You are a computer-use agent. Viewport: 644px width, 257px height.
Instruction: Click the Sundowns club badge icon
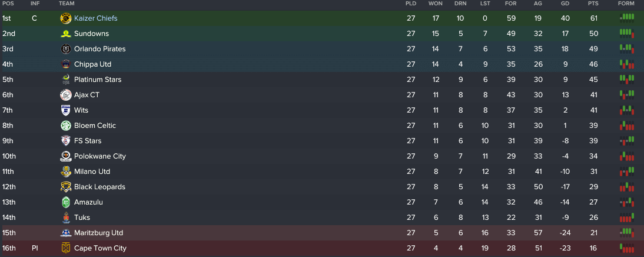pos(66,34)
